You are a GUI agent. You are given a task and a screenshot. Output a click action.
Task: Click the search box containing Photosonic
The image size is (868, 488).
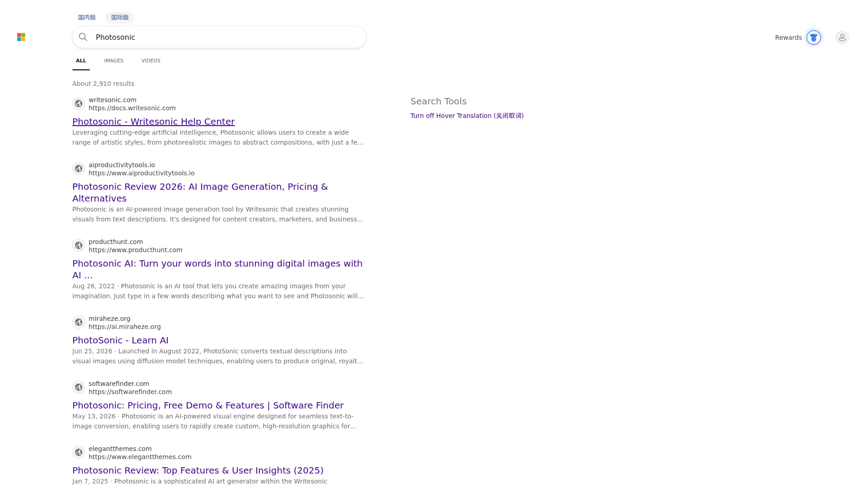pyautogui.click(x=219, y=37)
